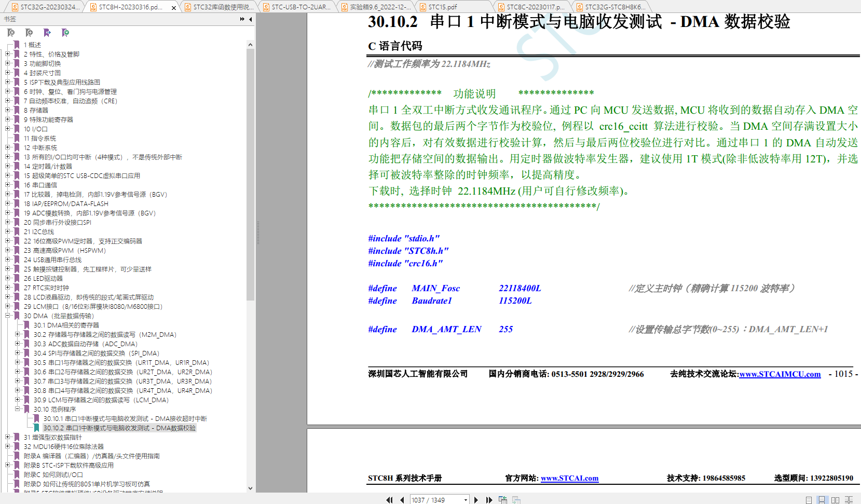Click the greyed next view icon
The image size is (861, 504).
(516, 500)
